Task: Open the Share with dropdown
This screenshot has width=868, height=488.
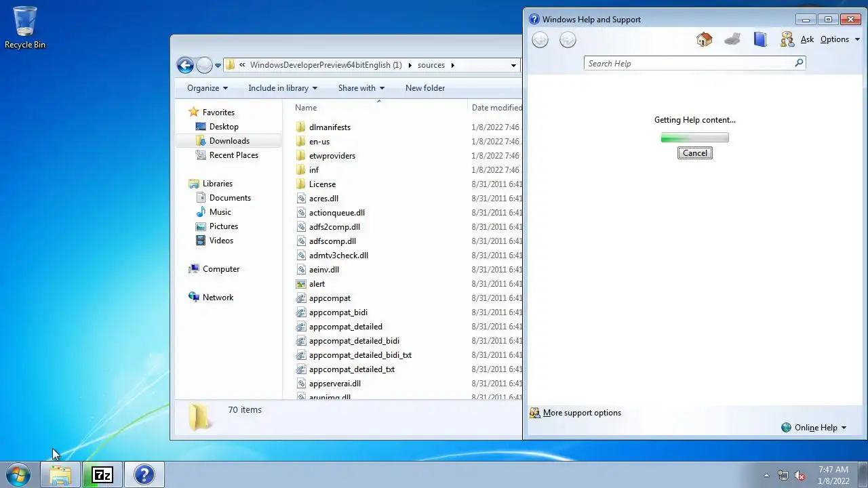Action: [361, 87]
